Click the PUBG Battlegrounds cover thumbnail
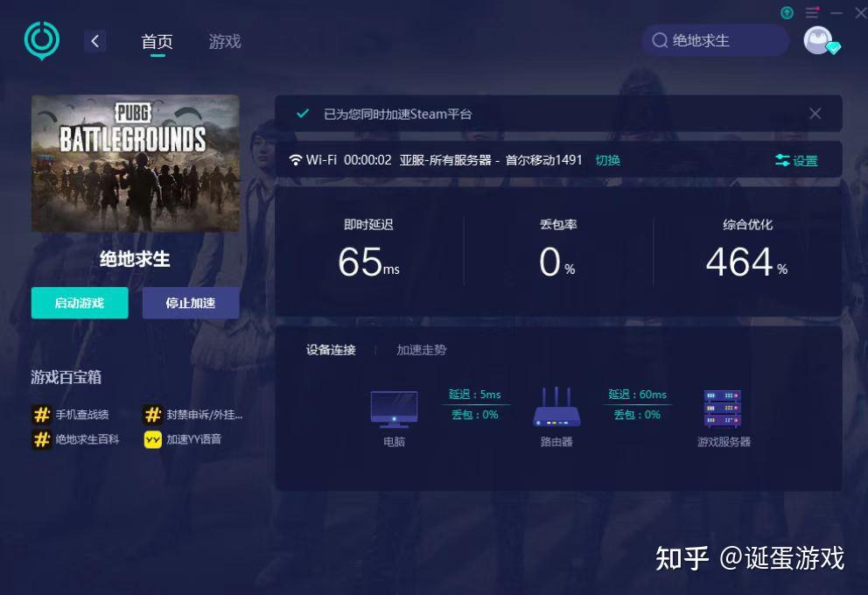This screenshot has height=595, width=868. pyautogui.click(x=136, y=164)
